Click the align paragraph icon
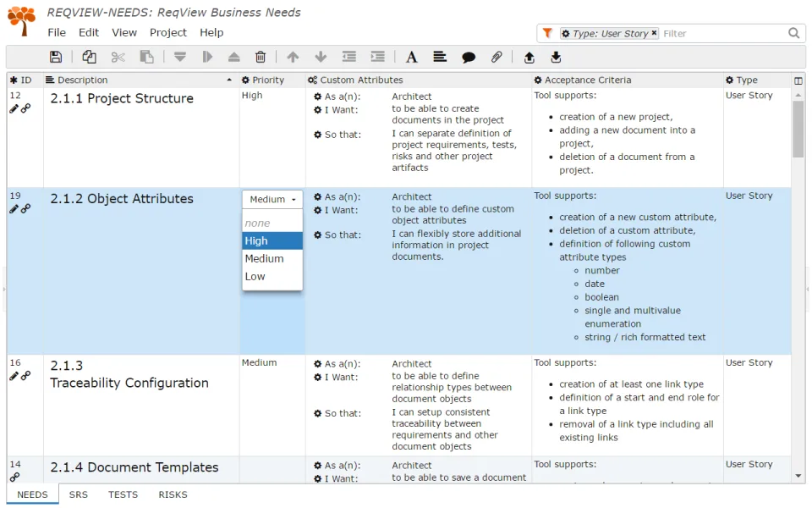The image size is (812, 508). [440, 57]
